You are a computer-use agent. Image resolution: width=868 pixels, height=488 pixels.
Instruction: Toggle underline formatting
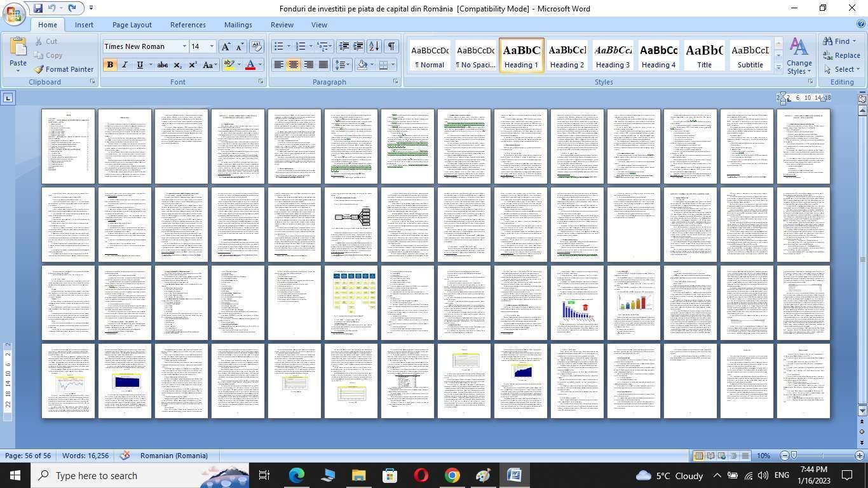[x=140, y=65]
